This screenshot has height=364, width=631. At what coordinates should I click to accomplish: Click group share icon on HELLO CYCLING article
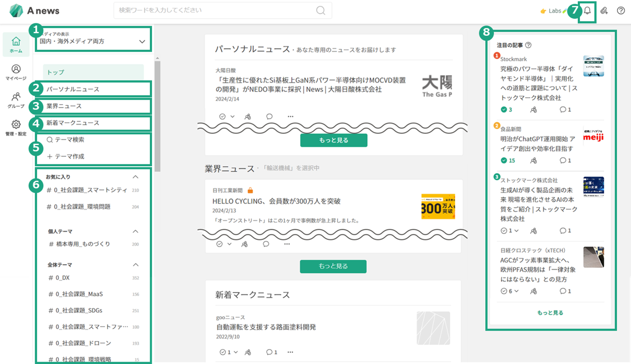(244, 244)
